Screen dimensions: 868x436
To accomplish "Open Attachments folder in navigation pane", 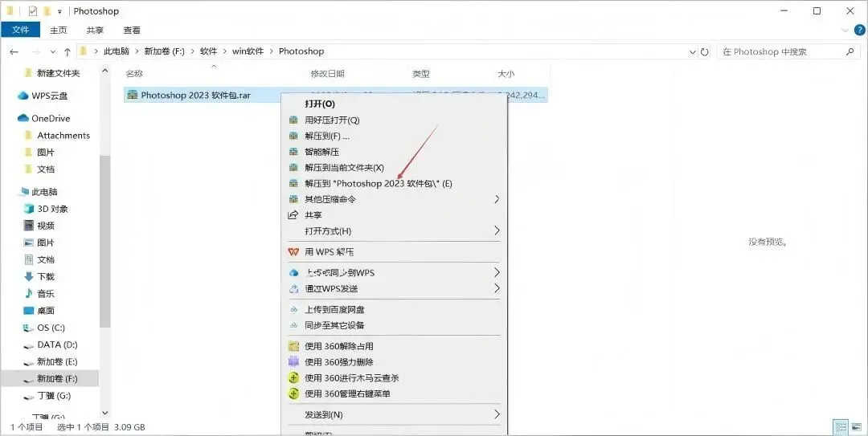I will 63,136.
